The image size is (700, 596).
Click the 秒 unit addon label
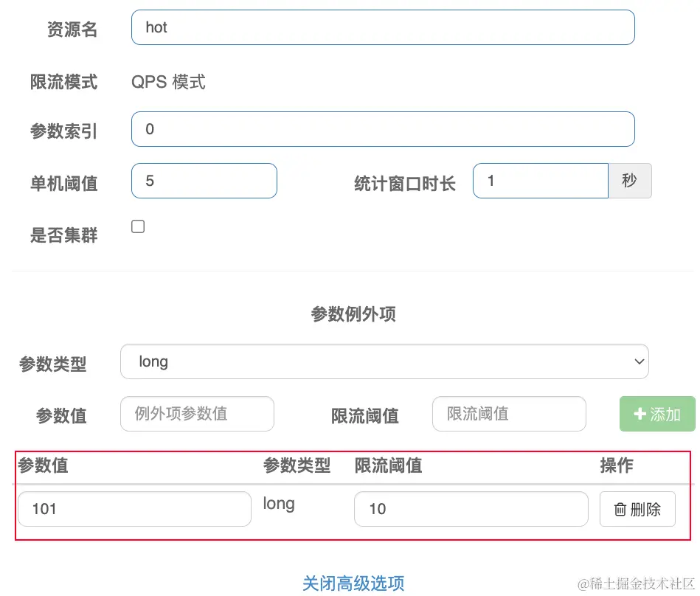click(x=630, y=181)
